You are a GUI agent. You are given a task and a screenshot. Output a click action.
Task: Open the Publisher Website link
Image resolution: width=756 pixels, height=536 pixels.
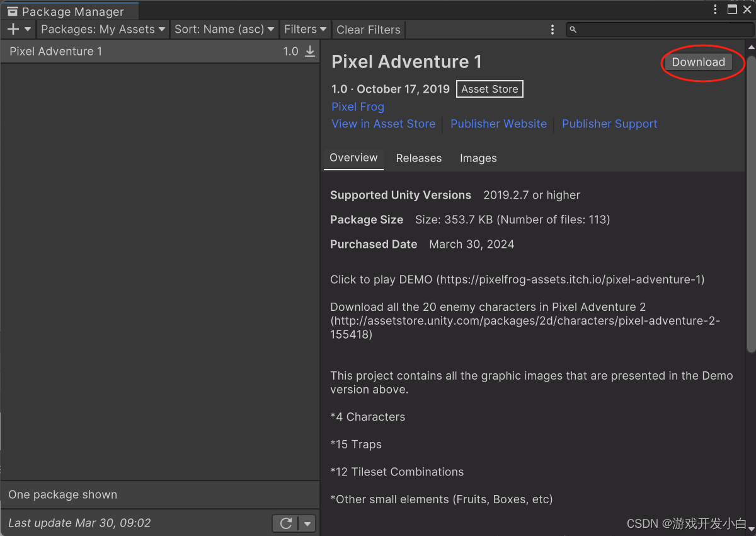pos(498,124)
